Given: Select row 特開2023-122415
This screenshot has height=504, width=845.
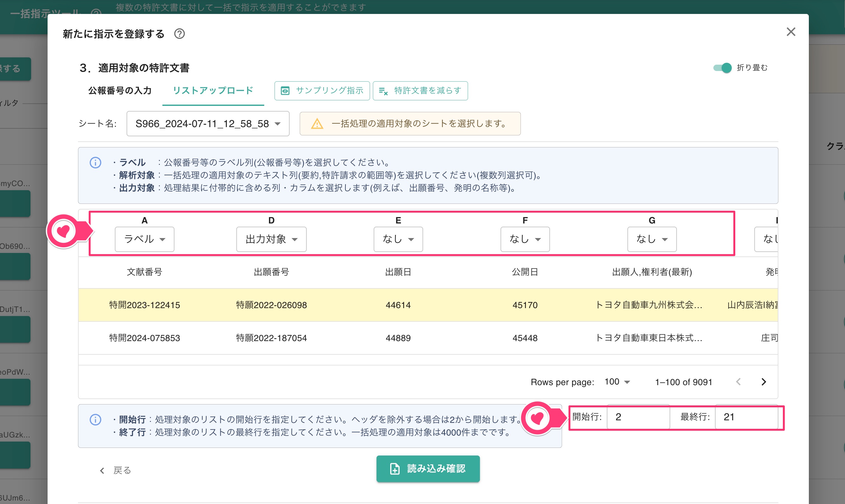Looking at the screenshot, I should click(428, 305).
